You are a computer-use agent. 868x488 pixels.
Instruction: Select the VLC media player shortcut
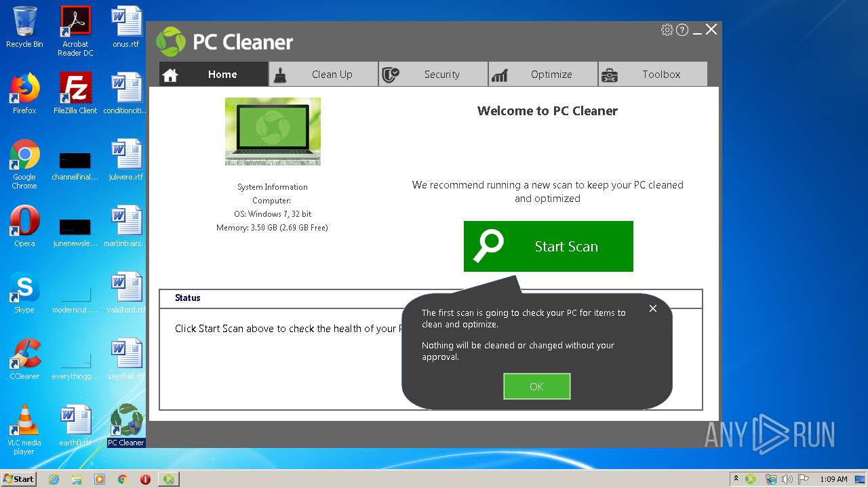click(24, 430)
